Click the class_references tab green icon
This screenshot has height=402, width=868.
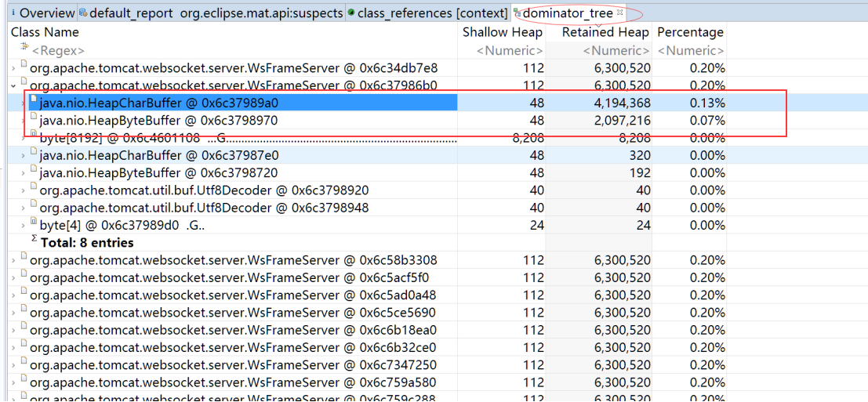(x=350, y=13)
